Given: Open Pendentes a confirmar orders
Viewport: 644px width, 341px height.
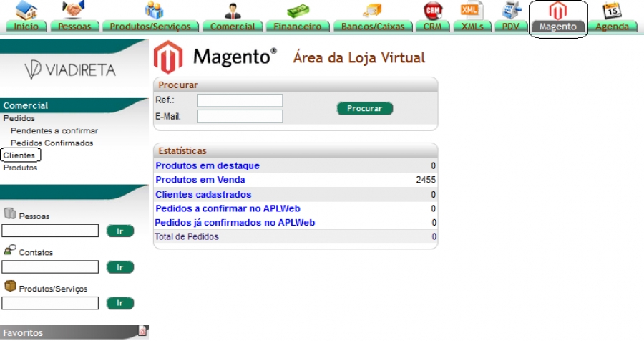Looking at the screenshot, I should pyautogui.click(x=54, y=130).
